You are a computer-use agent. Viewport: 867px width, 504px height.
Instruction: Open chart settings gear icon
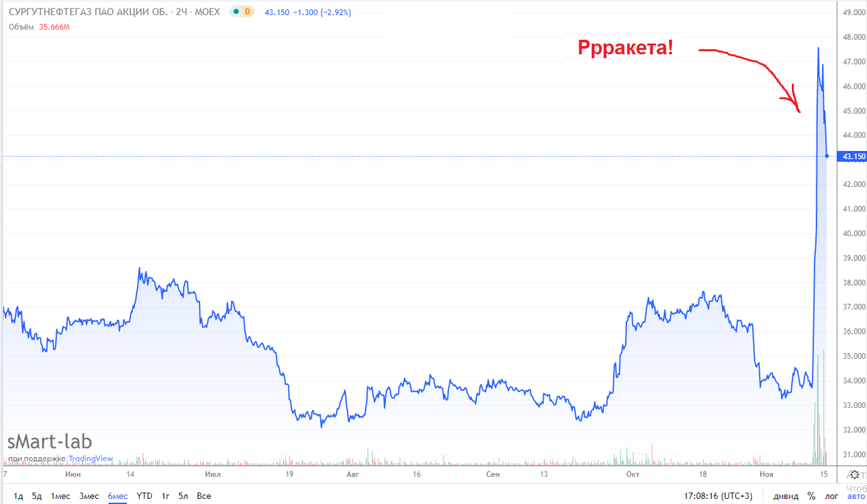(x=855, y=474)
